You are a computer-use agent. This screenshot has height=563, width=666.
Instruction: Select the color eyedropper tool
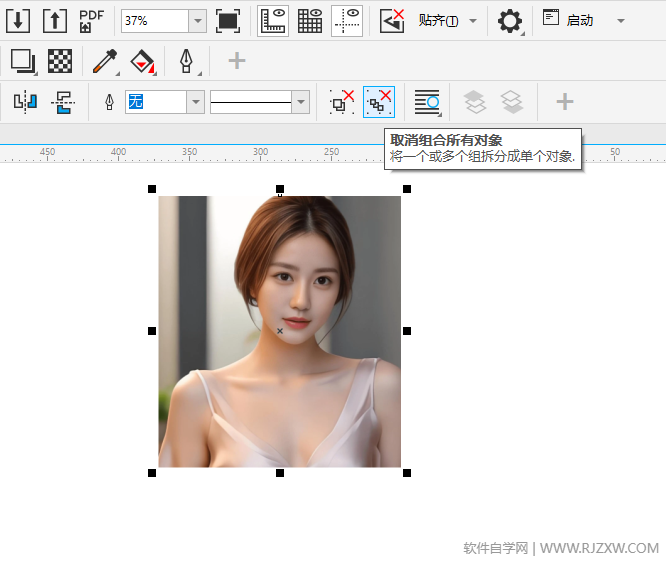(x=105, y=62)
